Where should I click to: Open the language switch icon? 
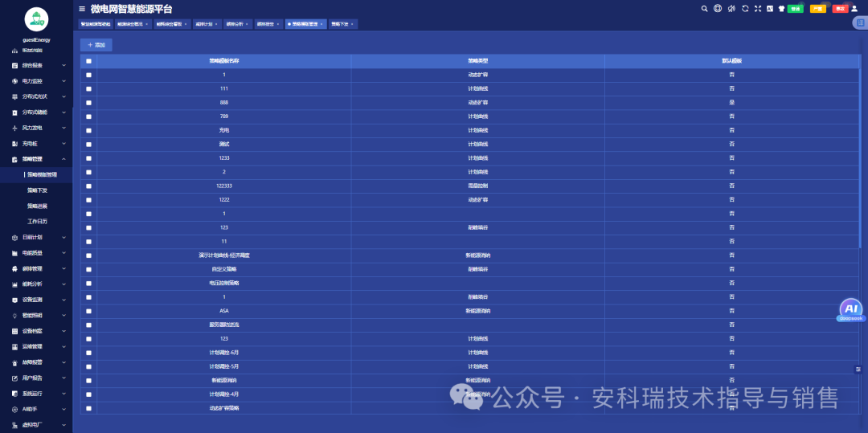769,8
